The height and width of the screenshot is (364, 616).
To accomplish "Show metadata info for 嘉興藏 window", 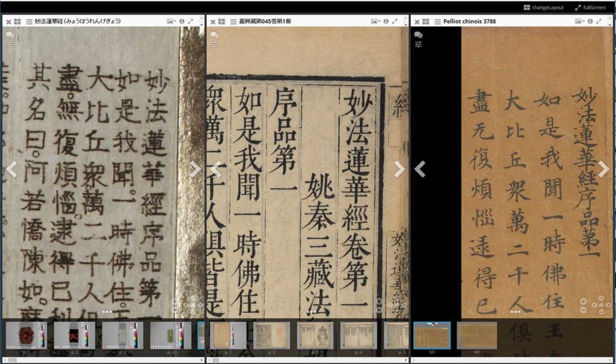I will [386, 22].
